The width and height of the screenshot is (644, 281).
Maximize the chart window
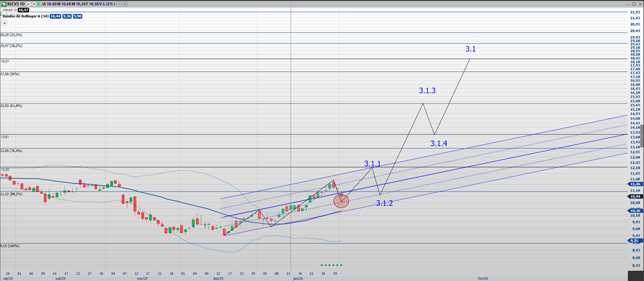(634, 4)
